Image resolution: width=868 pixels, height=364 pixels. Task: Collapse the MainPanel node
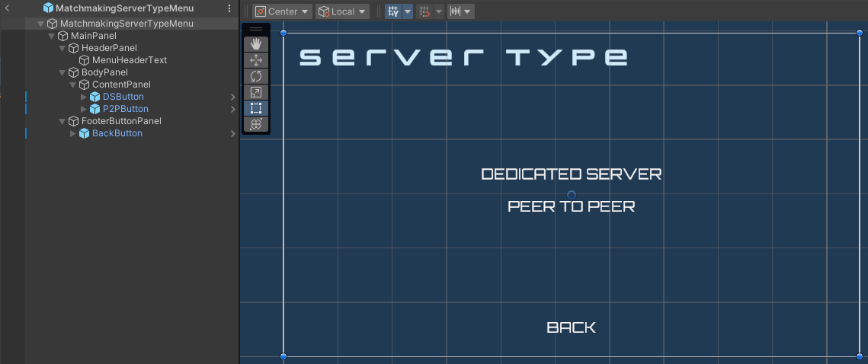pyautogui.click(x=52, y=36)
